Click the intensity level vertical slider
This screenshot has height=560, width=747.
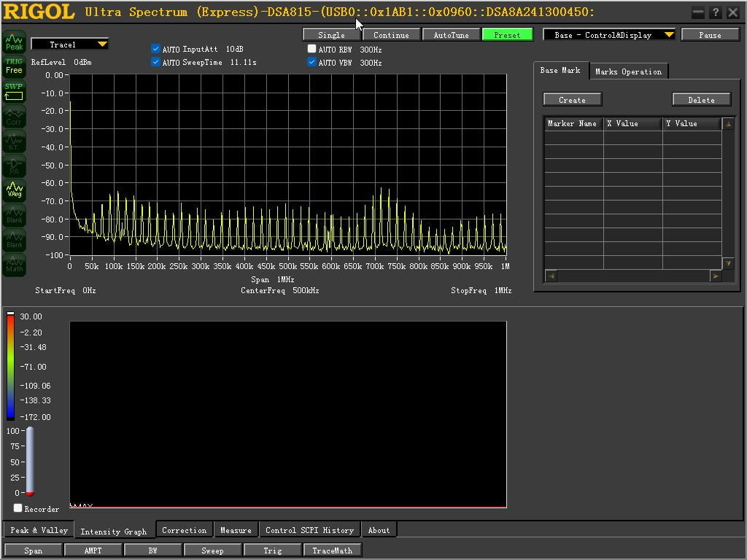[29, 462]
